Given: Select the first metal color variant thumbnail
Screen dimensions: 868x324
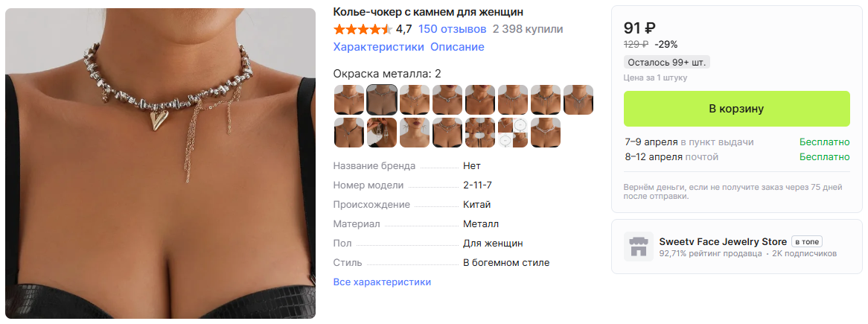Looking at the screenshot, I should (349, 100).
